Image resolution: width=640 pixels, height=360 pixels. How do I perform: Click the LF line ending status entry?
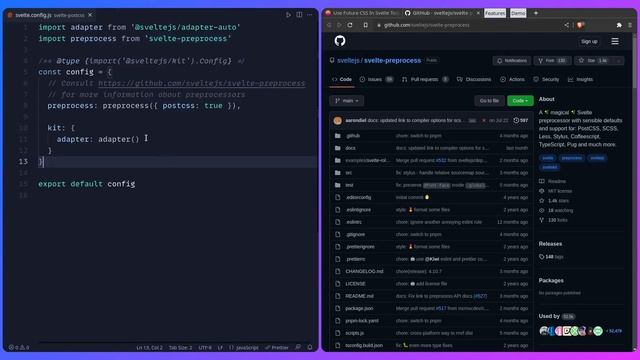[220, 348]
